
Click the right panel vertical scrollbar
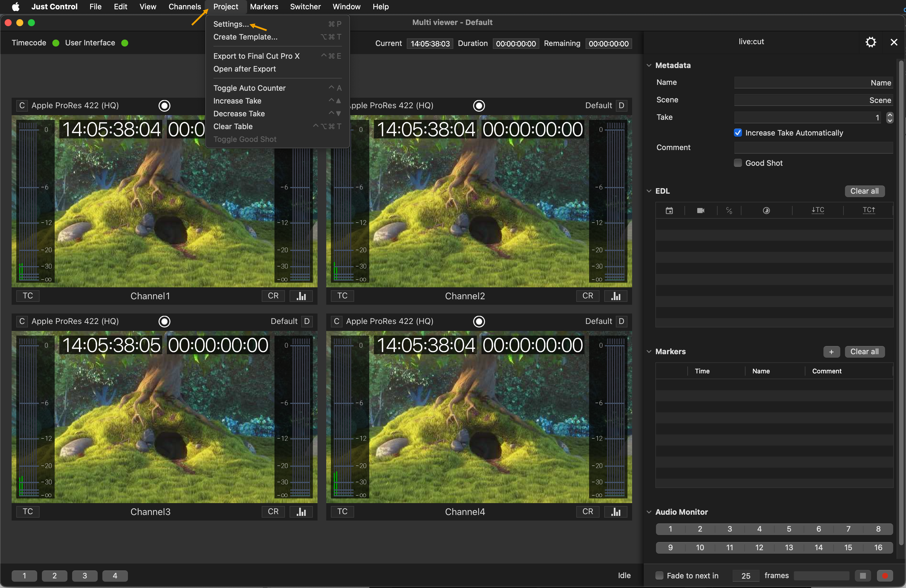click(901, 303)
